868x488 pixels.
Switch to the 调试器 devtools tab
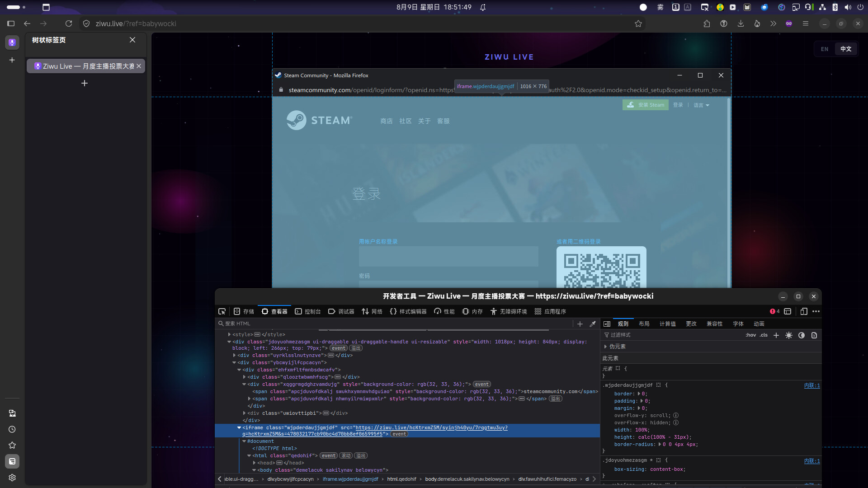click(341, 311)
